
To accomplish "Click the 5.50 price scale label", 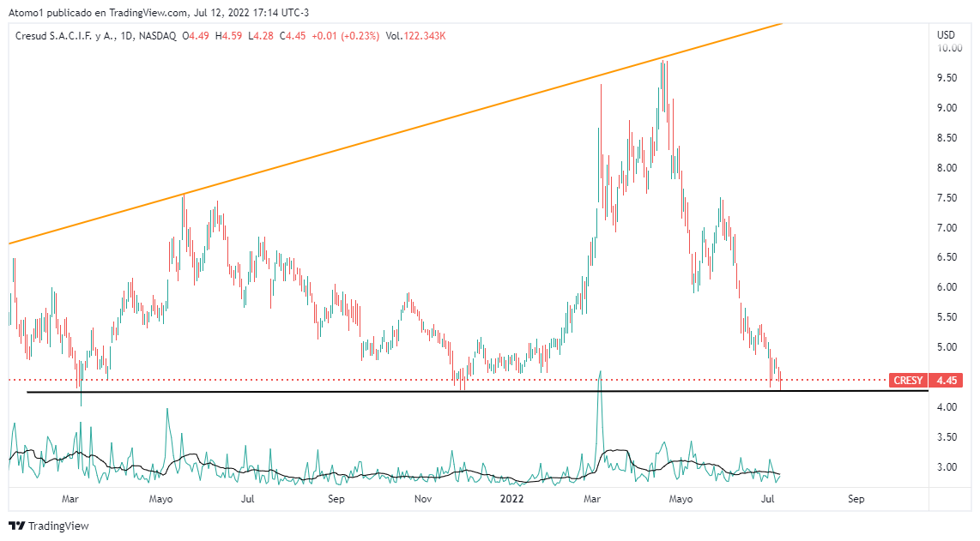I will tap(947, 317).
